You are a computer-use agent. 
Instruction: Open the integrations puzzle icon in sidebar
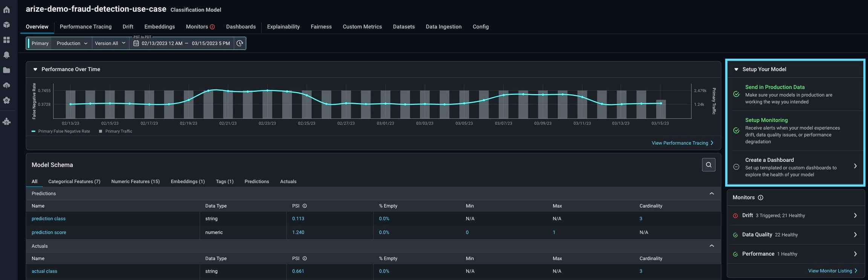tap(6, 122)
